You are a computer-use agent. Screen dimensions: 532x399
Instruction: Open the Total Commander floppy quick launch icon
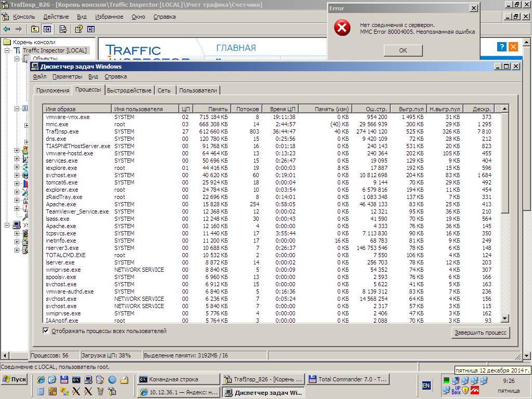pos(64,380)
